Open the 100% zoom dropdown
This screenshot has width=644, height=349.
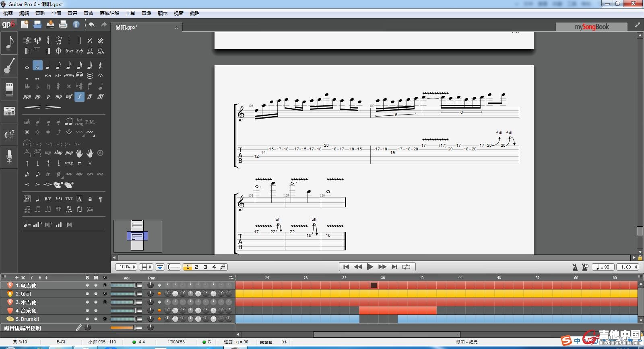click(126, 267)
